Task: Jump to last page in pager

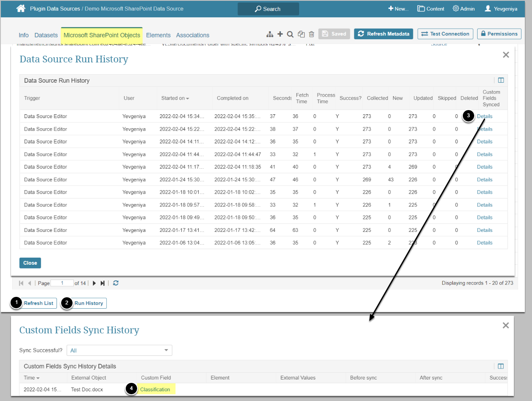Action: point(103,283)
